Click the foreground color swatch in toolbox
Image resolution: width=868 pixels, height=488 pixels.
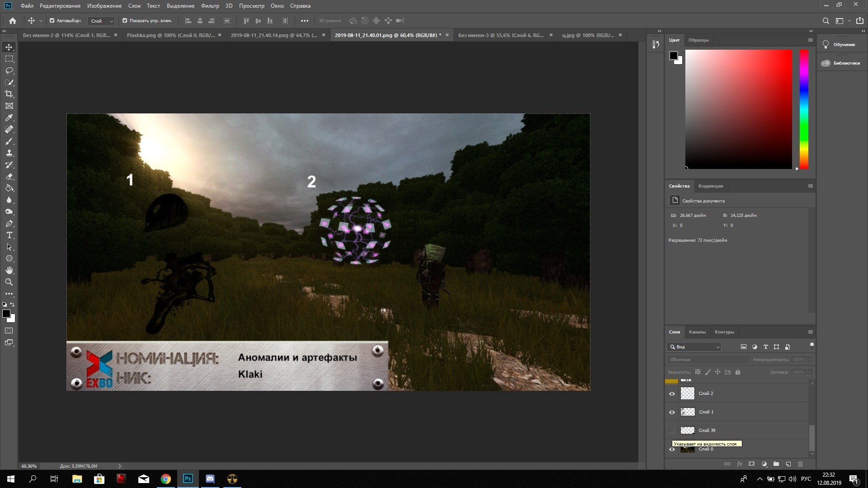(x=6, y=314)
